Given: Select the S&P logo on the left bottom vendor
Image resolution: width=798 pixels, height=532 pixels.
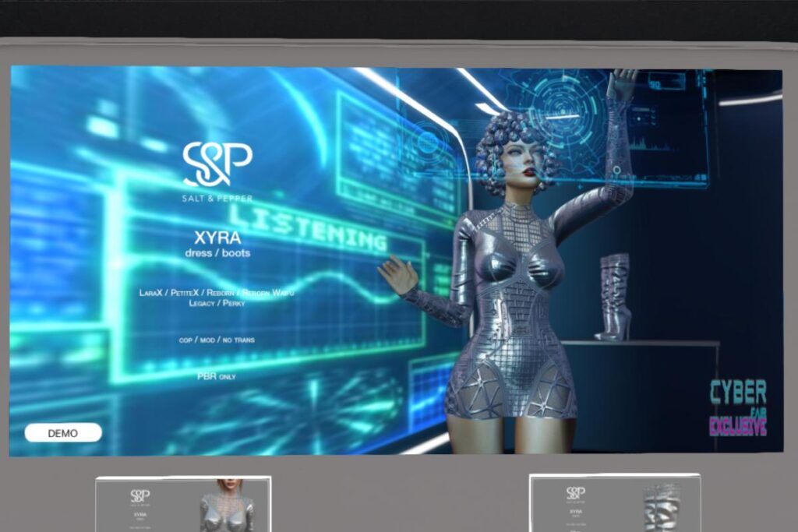Looking at the screenshot, I should [140, 496].
